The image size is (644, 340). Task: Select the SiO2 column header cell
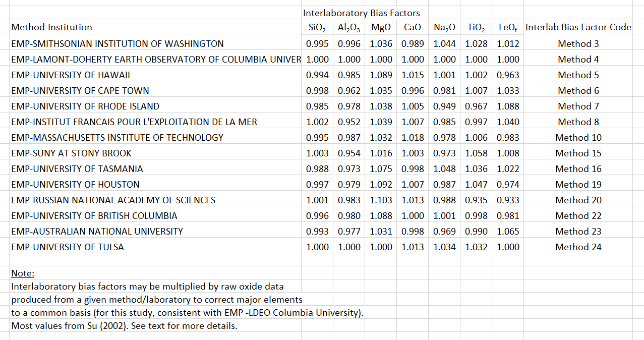[x=317, y=28]
